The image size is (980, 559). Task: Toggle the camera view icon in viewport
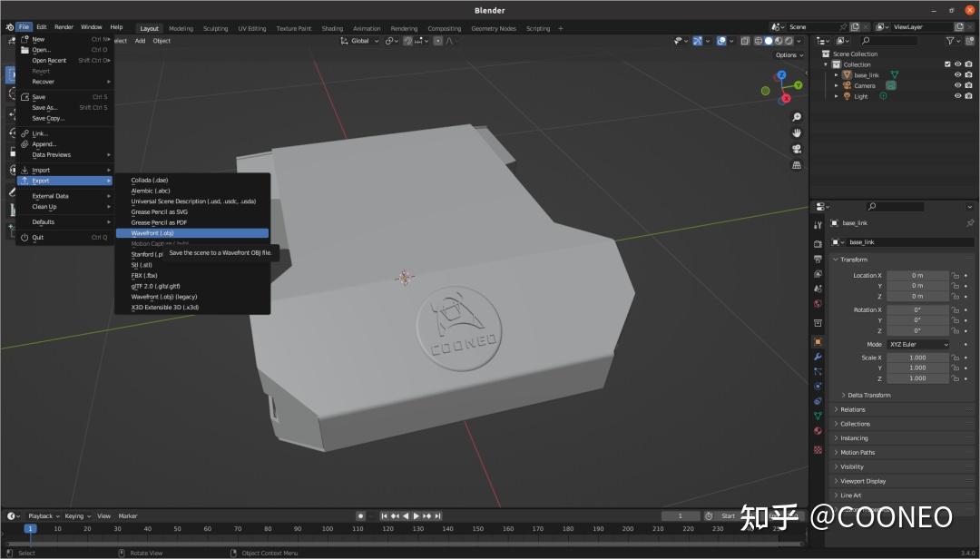point(797,149)
